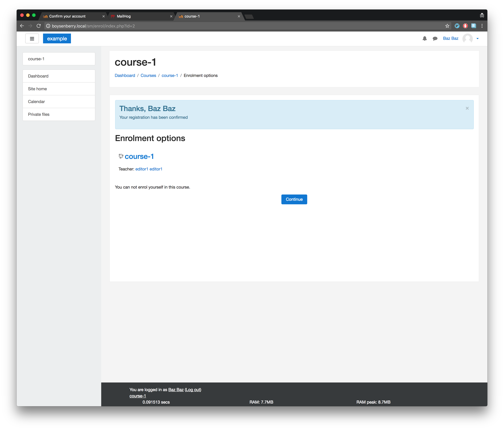504x430 pixels.
Task: Open the course-1 heading link under Enrolment options
Action: [x=139, y=156]
